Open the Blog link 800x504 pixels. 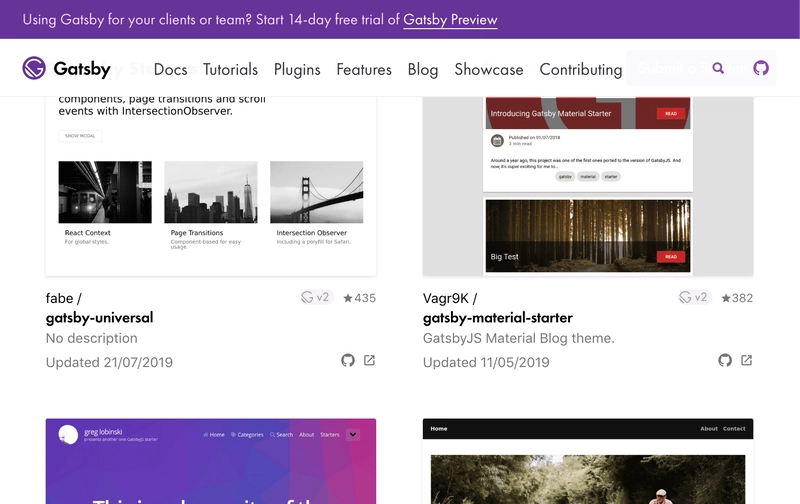(x=423, y=69)
